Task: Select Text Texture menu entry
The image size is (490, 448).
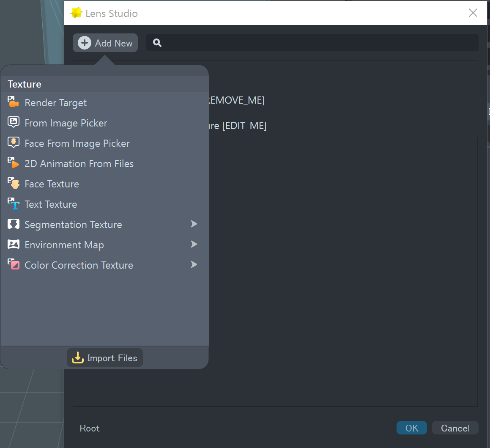Action: 104,204
